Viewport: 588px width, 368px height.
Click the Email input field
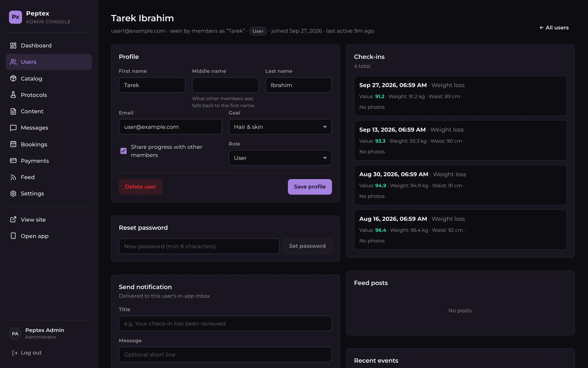tap(170, 127)
